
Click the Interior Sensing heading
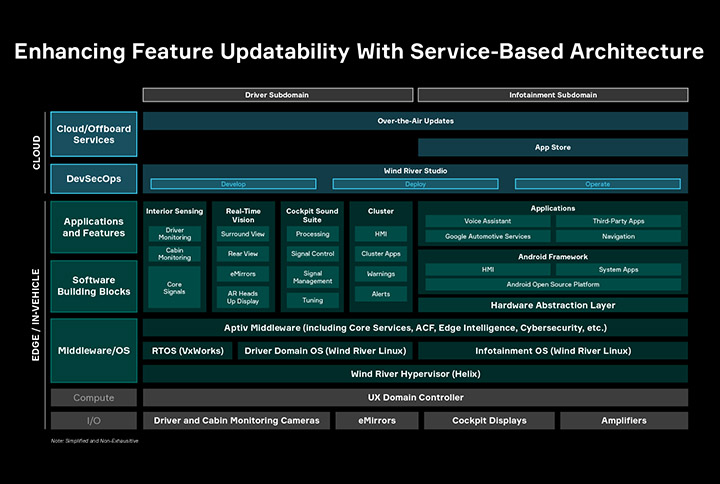[x=174, y=211]
